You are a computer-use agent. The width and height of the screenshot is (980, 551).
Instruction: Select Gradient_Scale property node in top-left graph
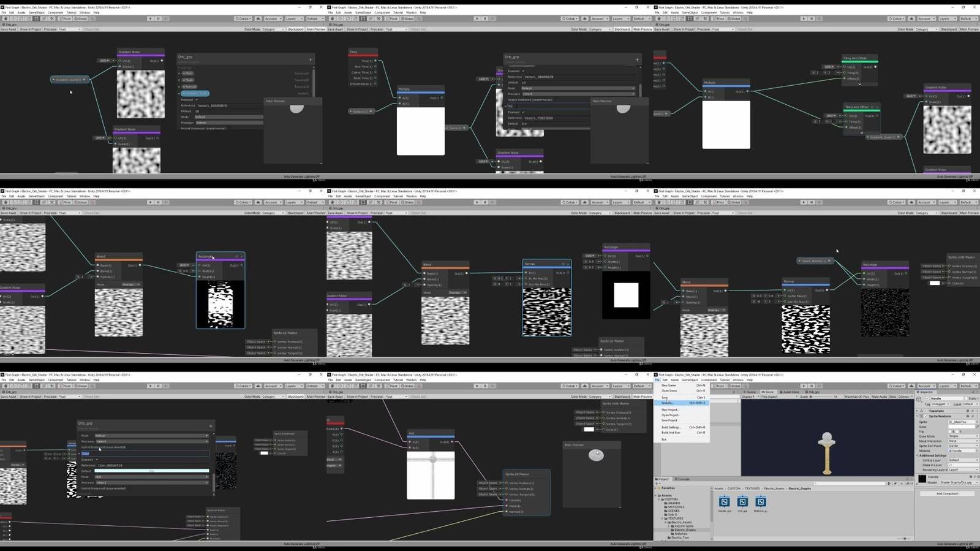[x=69, y=79]
